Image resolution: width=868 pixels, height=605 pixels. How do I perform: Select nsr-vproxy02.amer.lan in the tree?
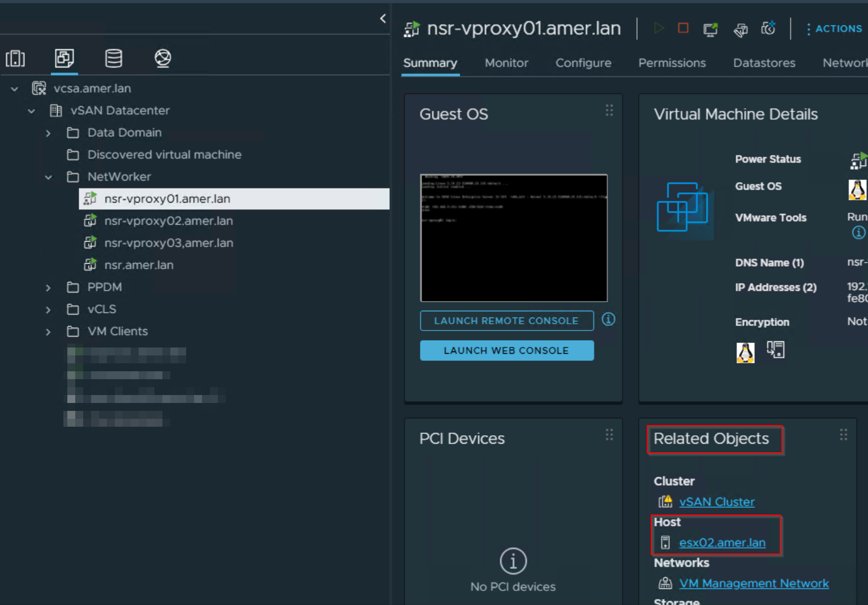(x=168, y=221)
